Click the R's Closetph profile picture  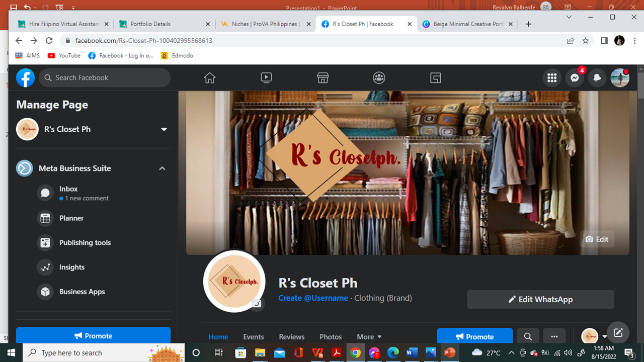click(234, 281)
